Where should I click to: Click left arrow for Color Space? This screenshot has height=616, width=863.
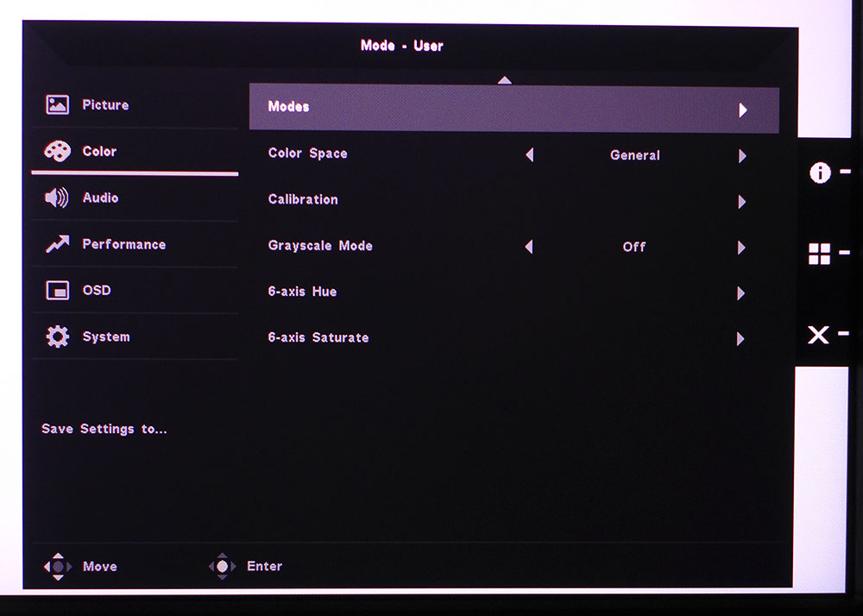[x=530, y=155]
